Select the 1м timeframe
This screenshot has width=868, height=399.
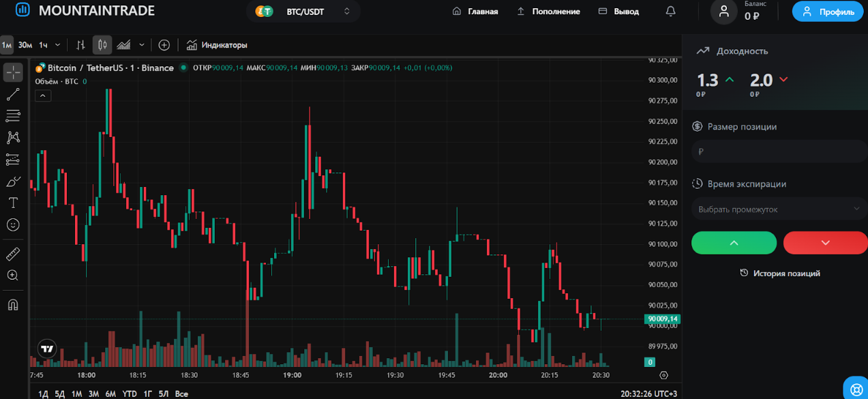coord(7,45)
